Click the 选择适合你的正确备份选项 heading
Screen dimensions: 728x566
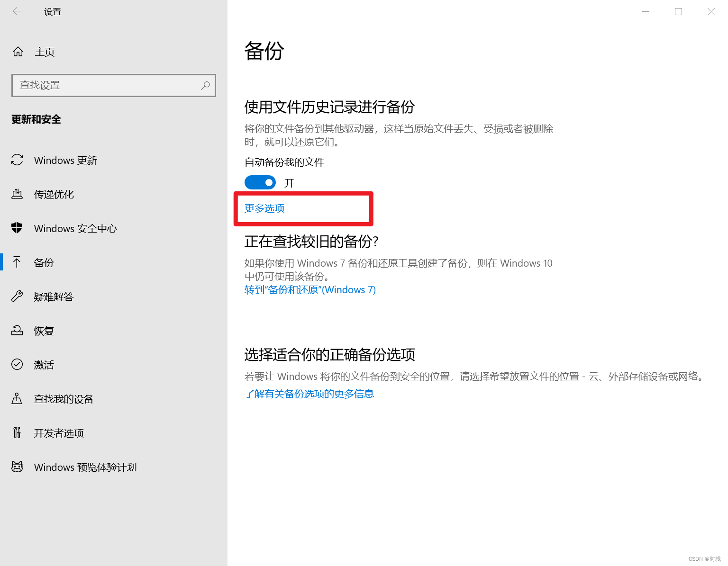[x=330, y=354]
